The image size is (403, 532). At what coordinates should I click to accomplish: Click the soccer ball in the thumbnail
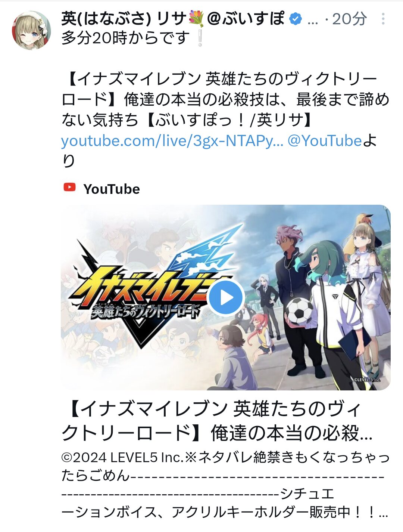pyautogui.click(x=300, y=311)
